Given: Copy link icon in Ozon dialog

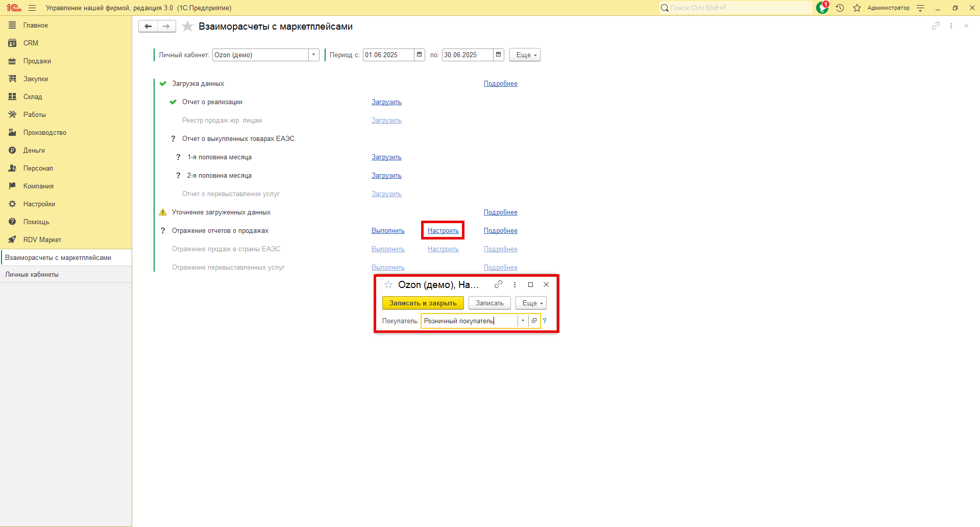Looking at the screenshot, I should 498,284.
